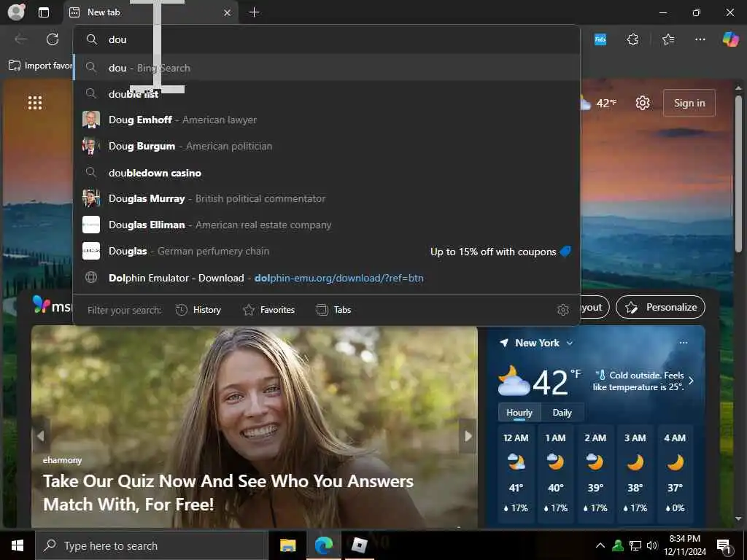Open the Copilot icon
Viewport: 747px width, 560px height.
[730, 39]
